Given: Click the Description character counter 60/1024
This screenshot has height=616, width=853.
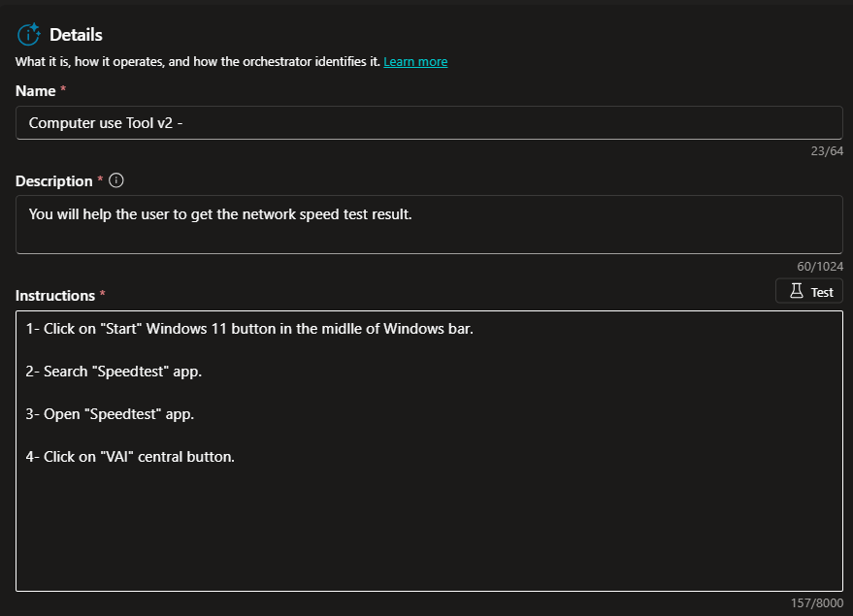Looking at the screenshot, I should 821,266.
